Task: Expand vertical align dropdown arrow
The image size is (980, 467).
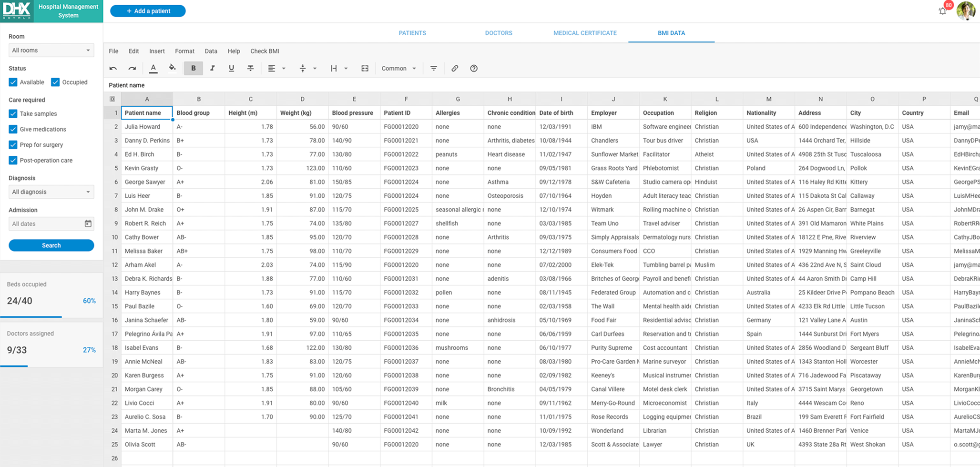Action: (x=315, y=68)
